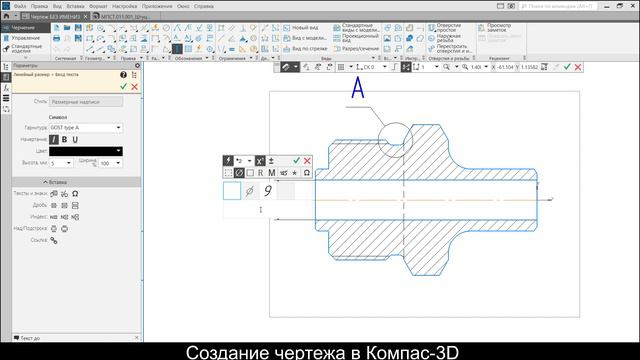
Task: Select metric thread M symbol in popup
Action: (x=271, y=173)
